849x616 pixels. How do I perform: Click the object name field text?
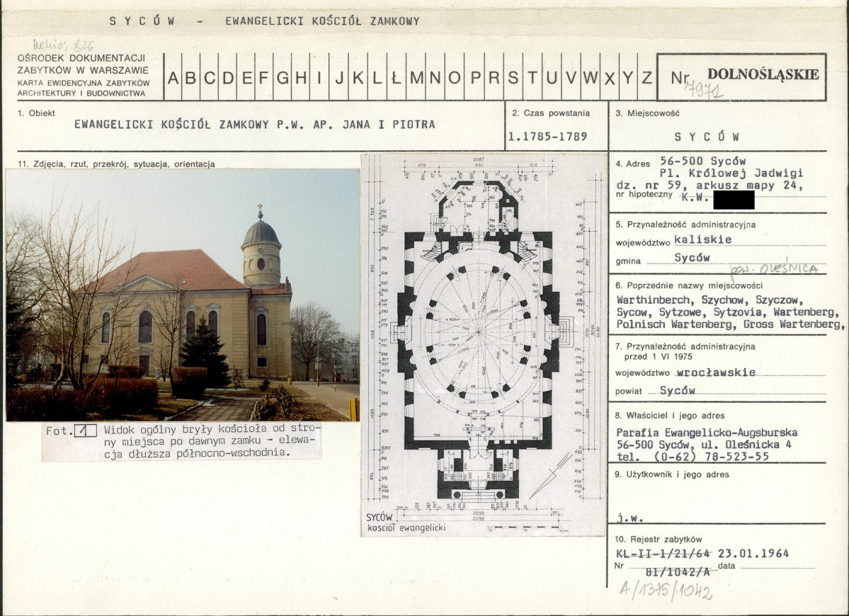point(254,125)
